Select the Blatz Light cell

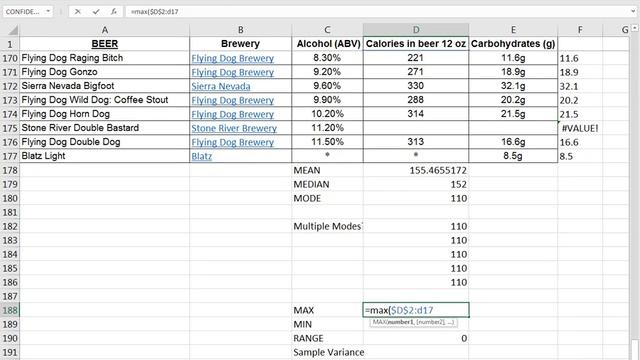pyautogui.click(x=104, y=156)
